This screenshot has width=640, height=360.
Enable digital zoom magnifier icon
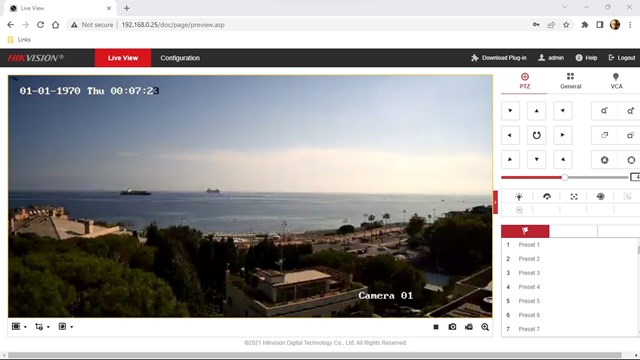coord(485,327)
